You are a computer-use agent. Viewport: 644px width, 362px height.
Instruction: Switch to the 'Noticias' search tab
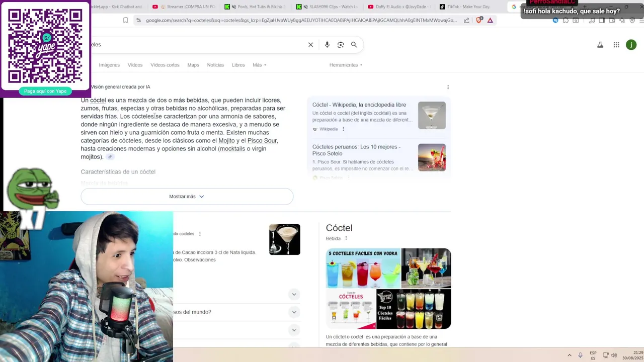pyautogui.click(x=215, y=65)
